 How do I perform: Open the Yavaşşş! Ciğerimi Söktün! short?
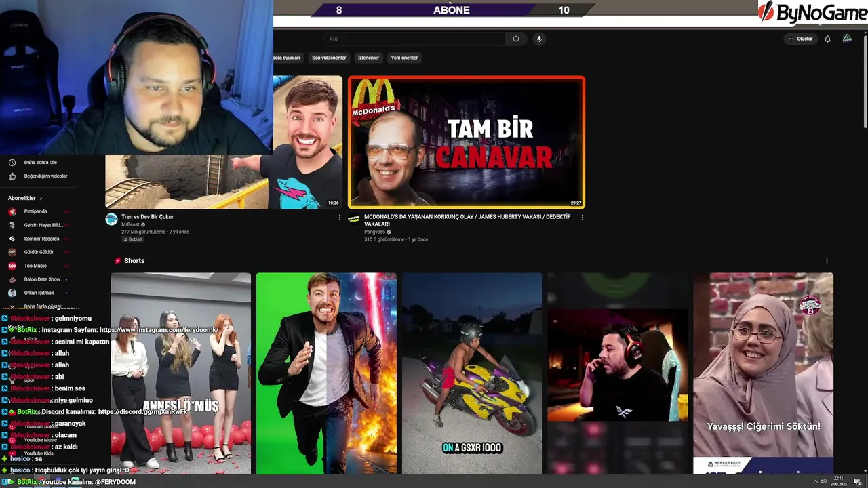click(763, 373)
